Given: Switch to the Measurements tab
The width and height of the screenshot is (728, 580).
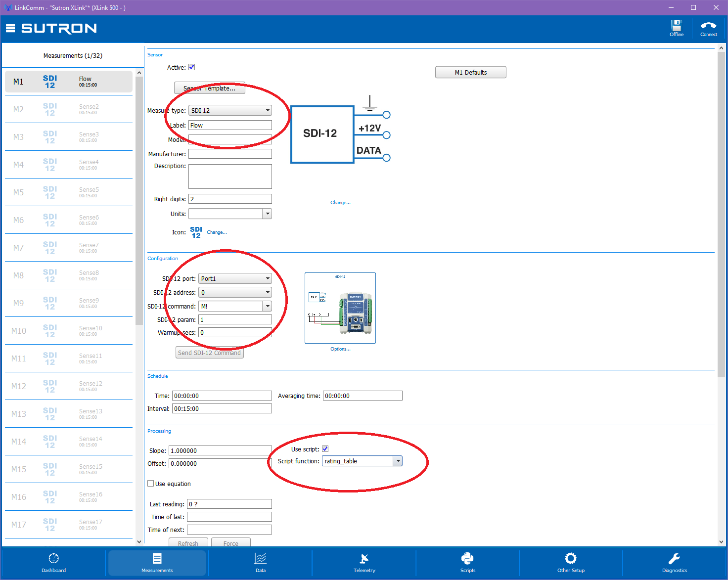Looking at the screenshot, I should 157,563.
